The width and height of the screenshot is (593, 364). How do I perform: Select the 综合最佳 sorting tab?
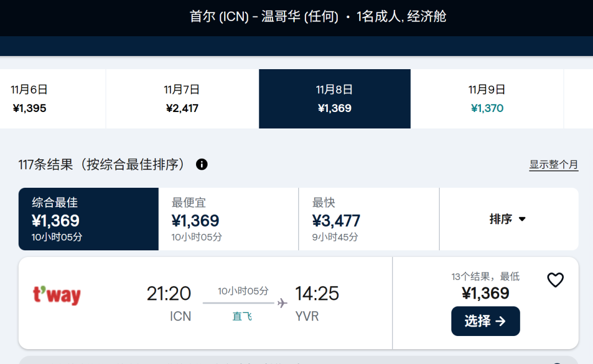[88, 219]
